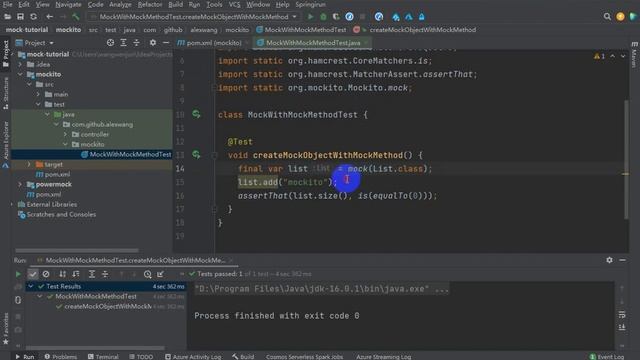Viewport: 640px width, 360px height.
Task: Open test history clock icon
Action: click(x=147, y=274)
